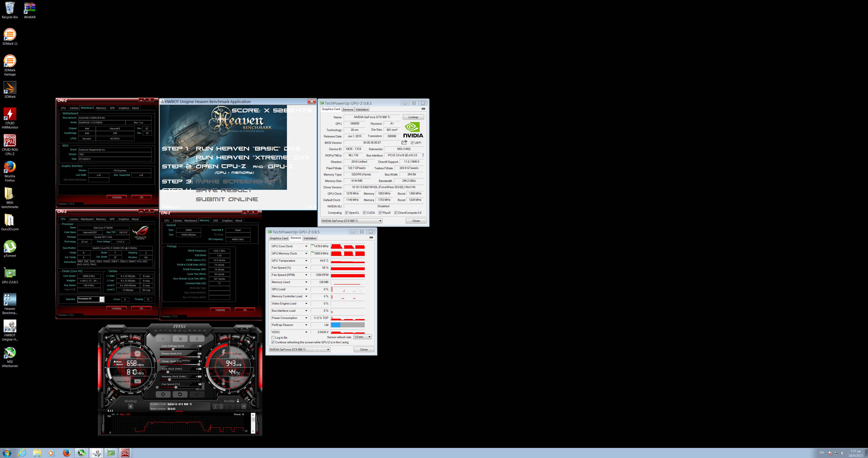Open Caches tab in the CPU-Z CPU window
Viewport: 868px width, 458px height.
(74, 219)
